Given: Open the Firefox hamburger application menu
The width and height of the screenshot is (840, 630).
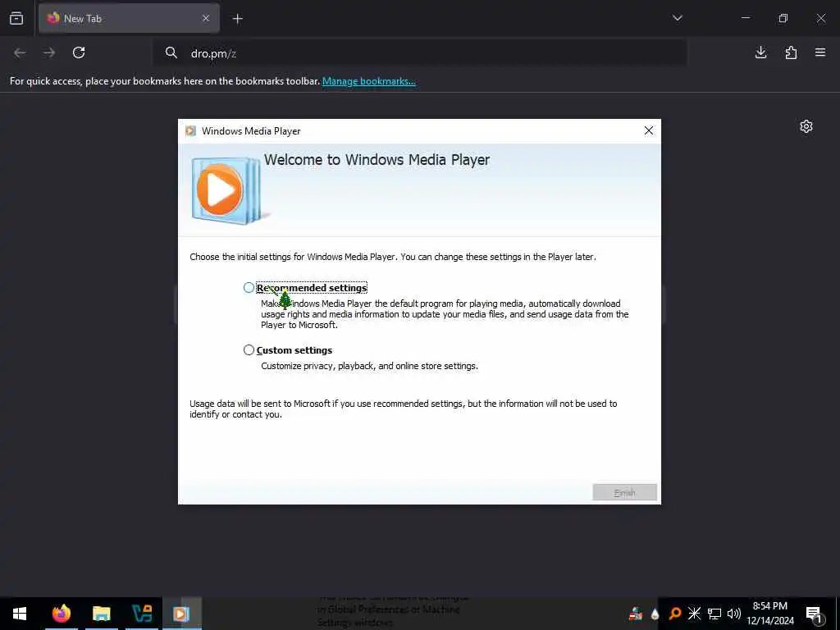Looking at the screenshot, I should tap(820, 52).
